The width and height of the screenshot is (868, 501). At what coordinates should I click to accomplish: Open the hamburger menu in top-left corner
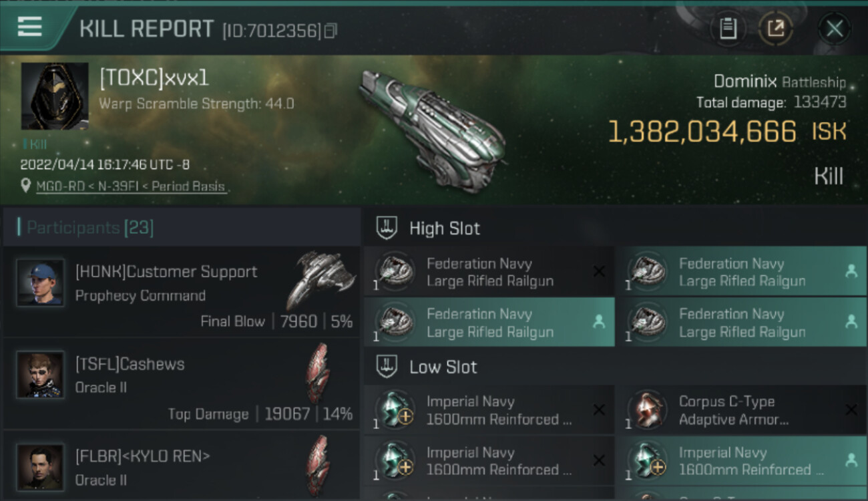[29, 27]
